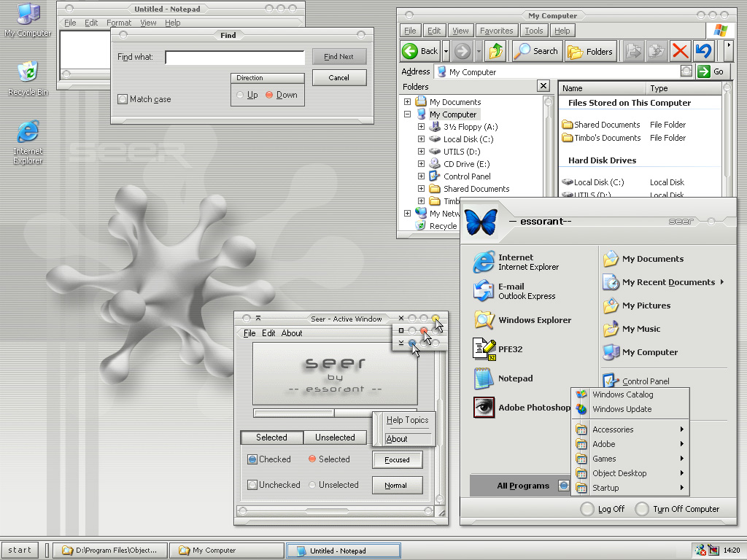Click the Search toolbar button
This screenshot has width=747, height=560.
[536, 51]
